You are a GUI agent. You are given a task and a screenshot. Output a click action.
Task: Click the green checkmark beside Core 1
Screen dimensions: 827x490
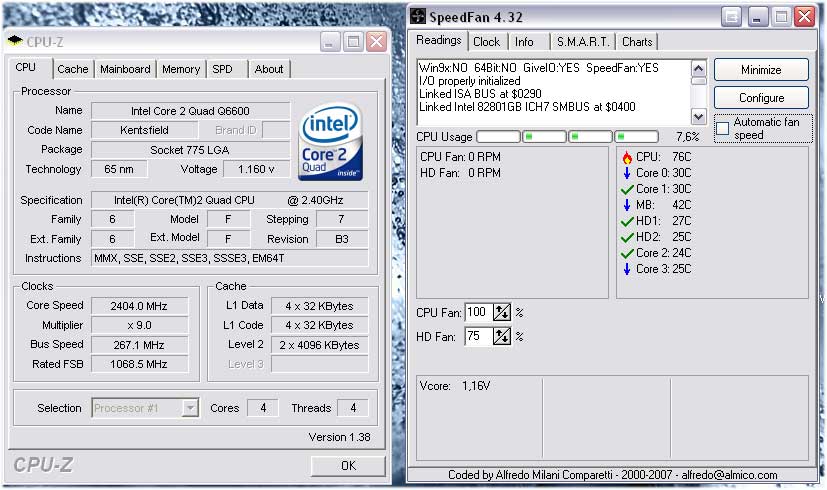[x=627, y=189]
